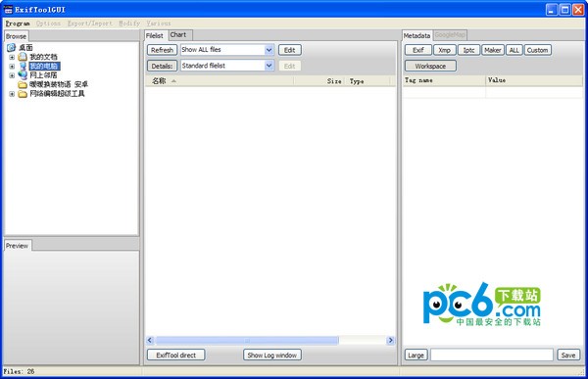Expand the My Computer tree node
Viewport: 588px width, 379px height.
[12, 67]
